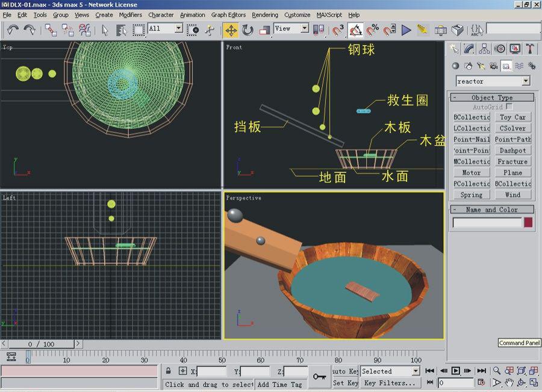Click the Set Keys large key icon
Screen dimensions: 542x392
[x=320, y=377]
